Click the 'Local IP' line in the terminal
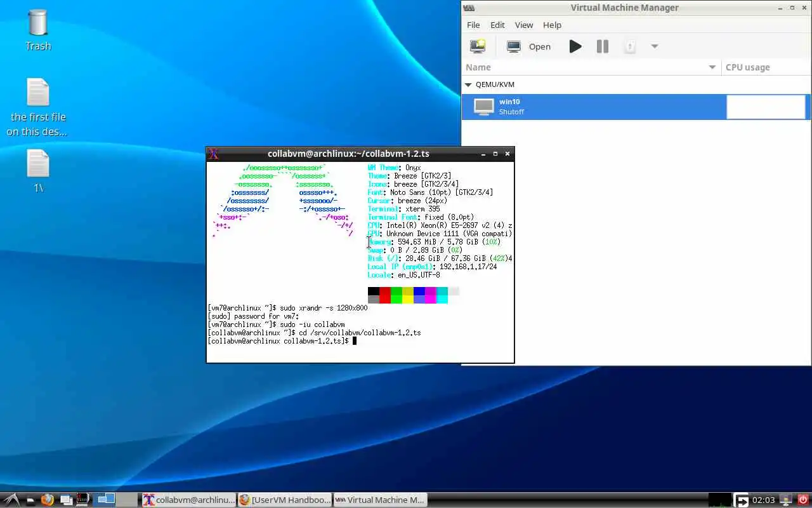The width and height of the screenshot is (812, 508). 432,267
